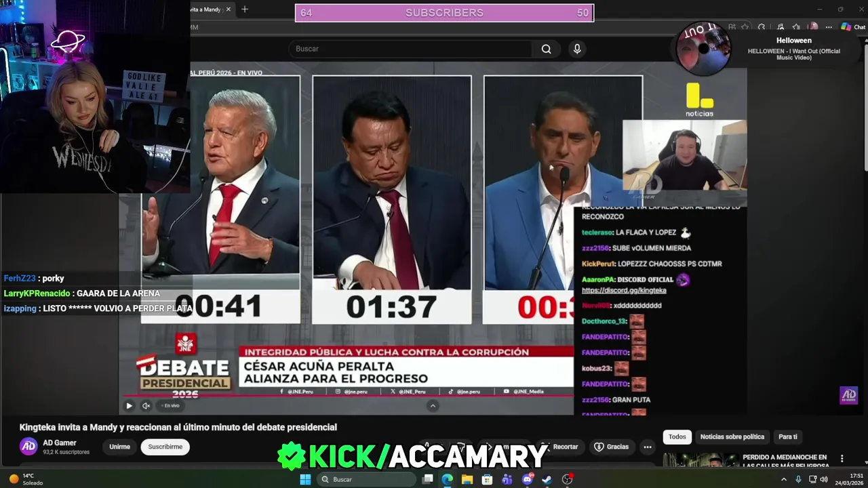Image resolution: width=868 pixels, height=488 pixels.
Task: Start voice search with microphone icon
Action: (x=577, y=49)
